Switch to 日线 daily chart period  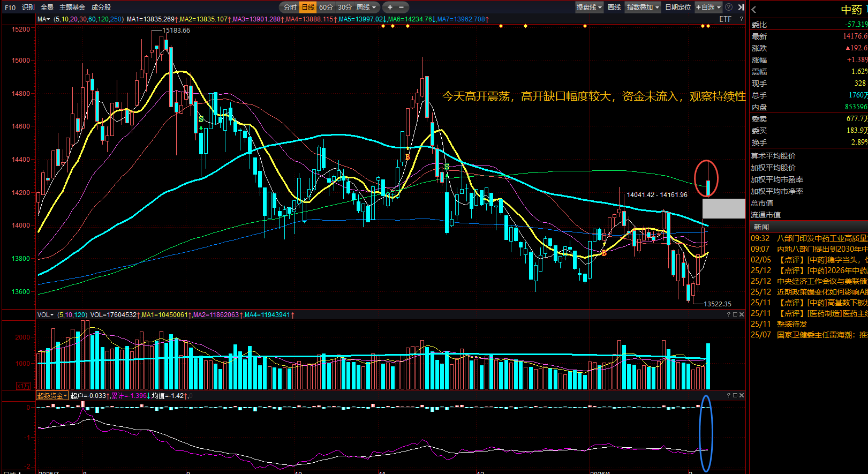pos(308,7)
